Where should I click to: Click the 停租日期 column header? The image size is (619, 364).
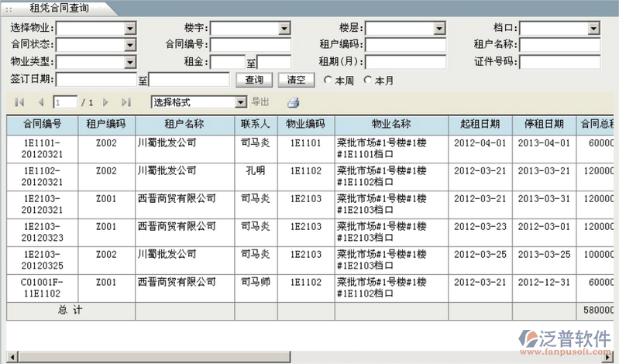(x=544, y=125)
